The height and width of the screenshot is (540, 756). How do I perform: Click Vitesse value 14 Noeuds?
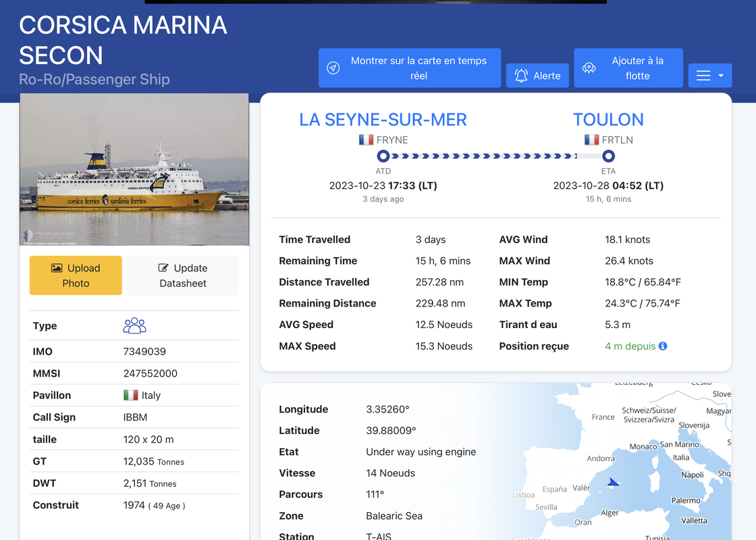(391, 473)
